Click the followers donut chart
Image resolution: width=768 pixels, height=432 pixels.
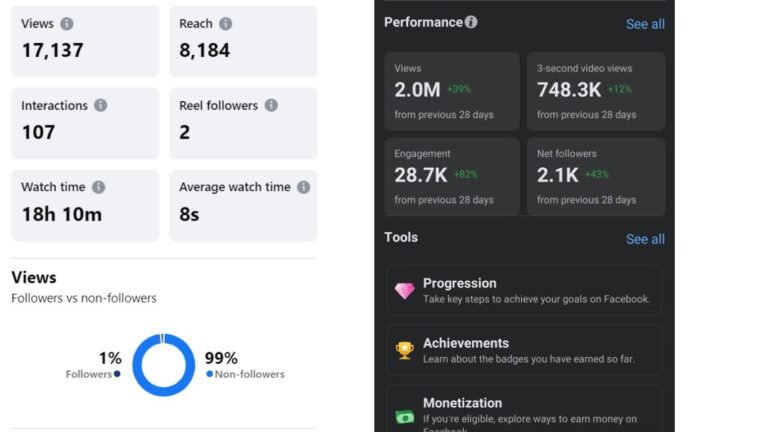pos(163,365)
